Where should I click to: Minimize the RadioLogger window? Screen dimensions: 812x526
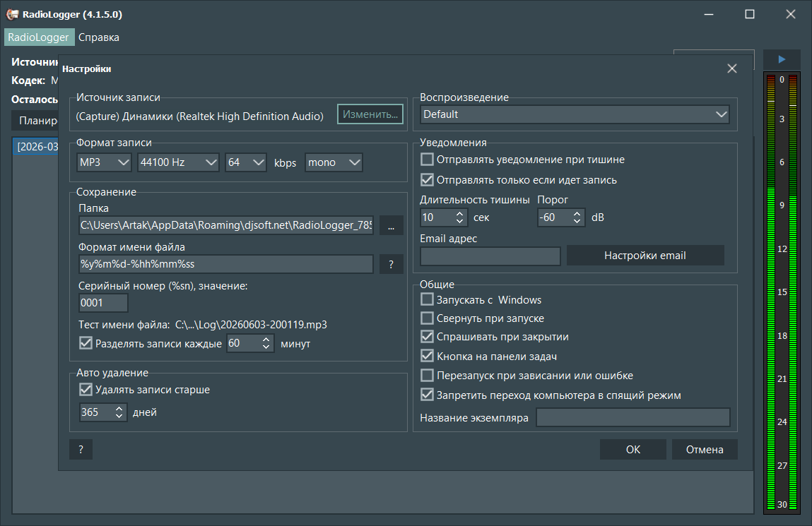tap(709, 15)
